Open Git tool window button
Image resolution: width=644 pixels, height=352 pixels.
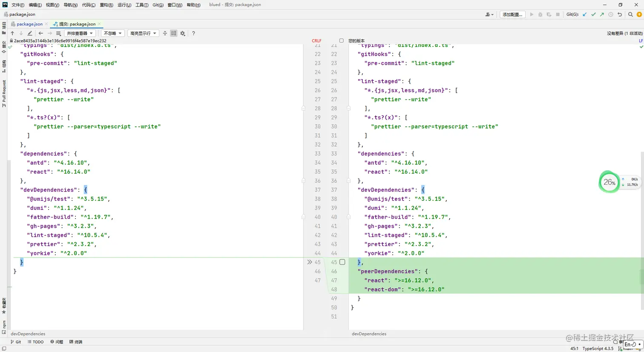click(x=16, y=342)
